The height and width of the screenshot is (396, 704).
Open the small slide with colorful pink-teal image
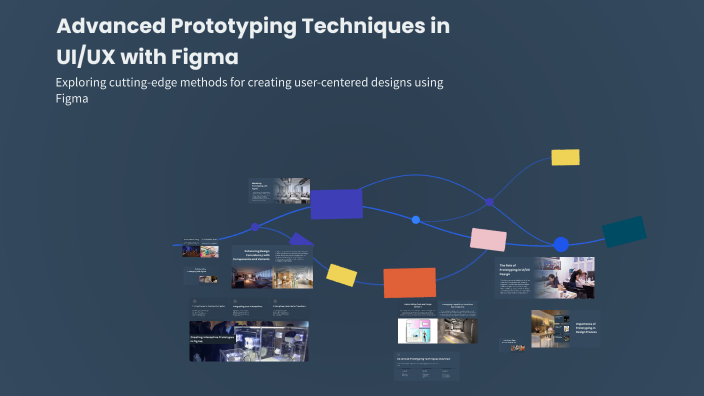click(210, 248)
